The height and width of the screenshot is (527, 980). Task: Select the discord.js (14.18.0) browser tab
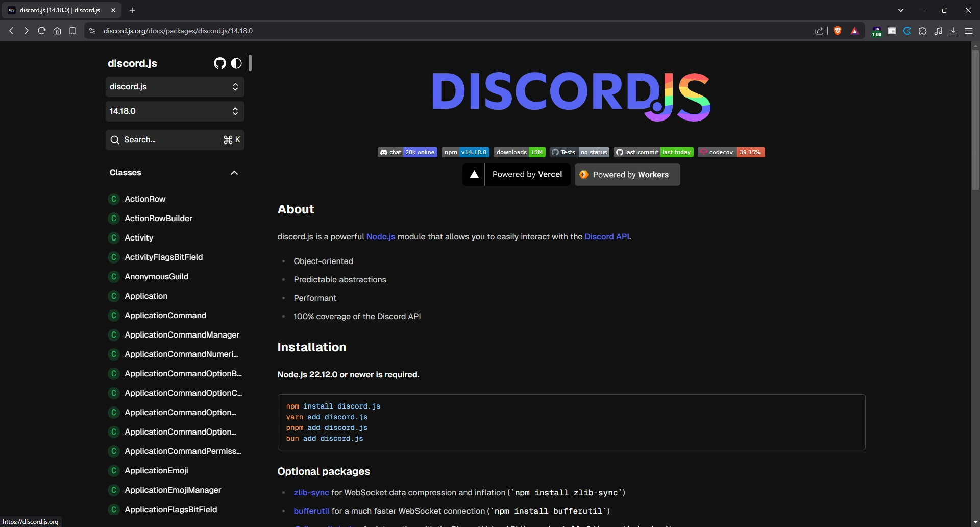[62, 10]
